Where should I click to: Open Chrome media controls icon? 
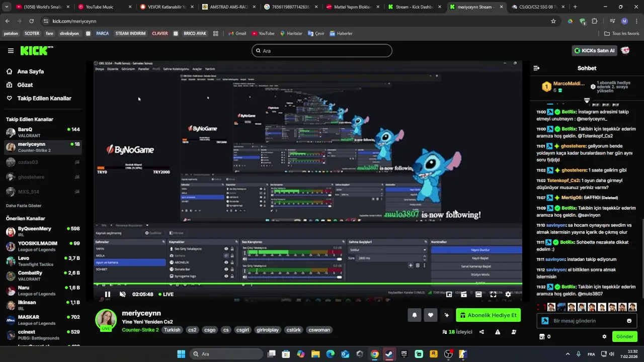[x=612, y=21]
